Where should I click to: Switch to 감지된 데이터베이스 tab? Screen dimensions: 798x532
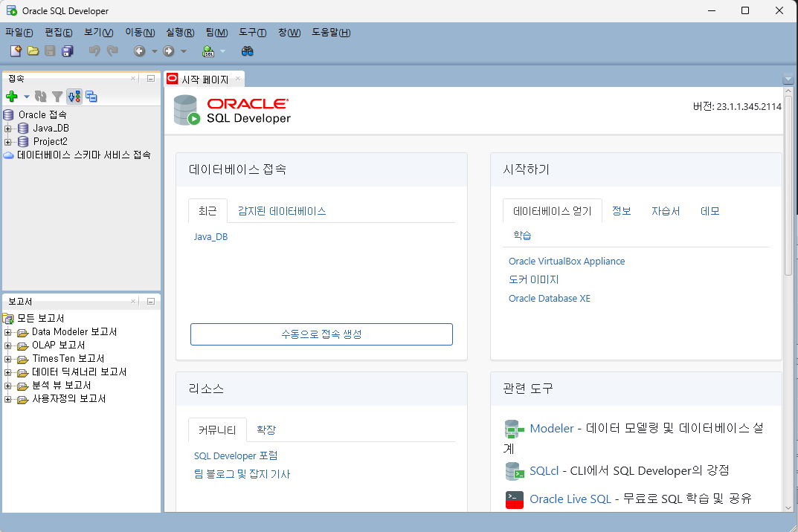[282, 211]
